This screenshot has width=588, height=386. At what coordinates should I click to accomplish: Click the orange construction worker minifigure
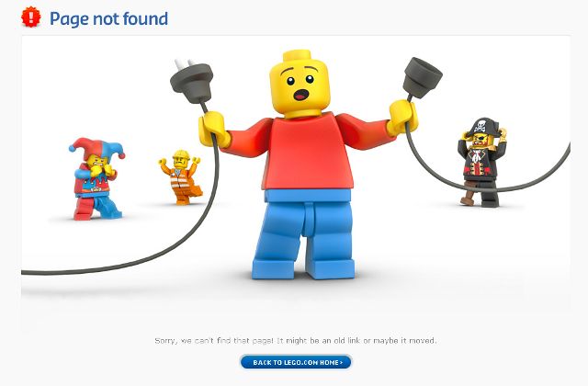coord(181,177)
